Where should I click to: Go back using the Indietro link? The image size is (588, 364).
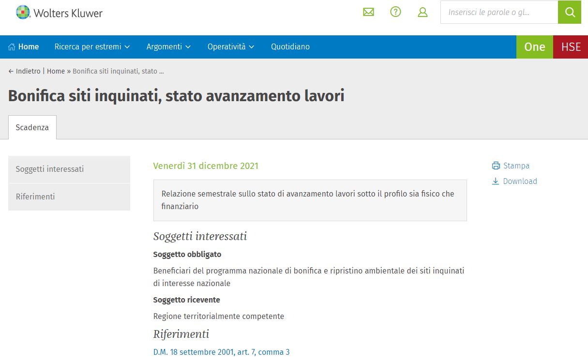[25, 71]
